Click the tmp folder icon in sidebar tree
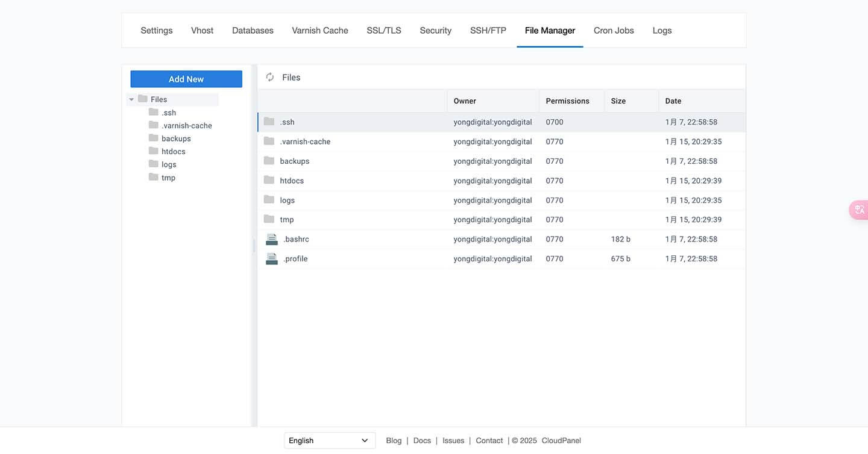The image size is (868, 454). [x=154, y=177]
